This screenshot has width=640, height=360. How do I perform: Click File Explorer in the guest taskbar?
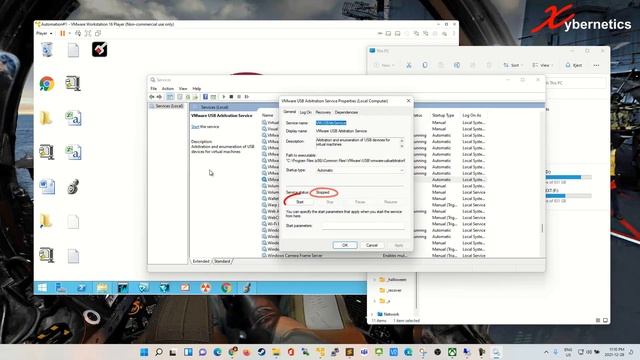tap(102, 288)
